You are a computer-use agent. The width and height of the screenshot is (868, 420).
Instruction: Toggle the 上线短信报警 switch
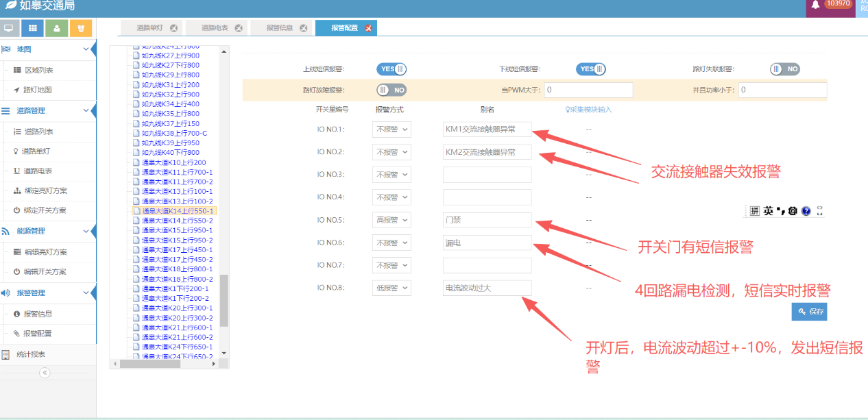point(391,69)
